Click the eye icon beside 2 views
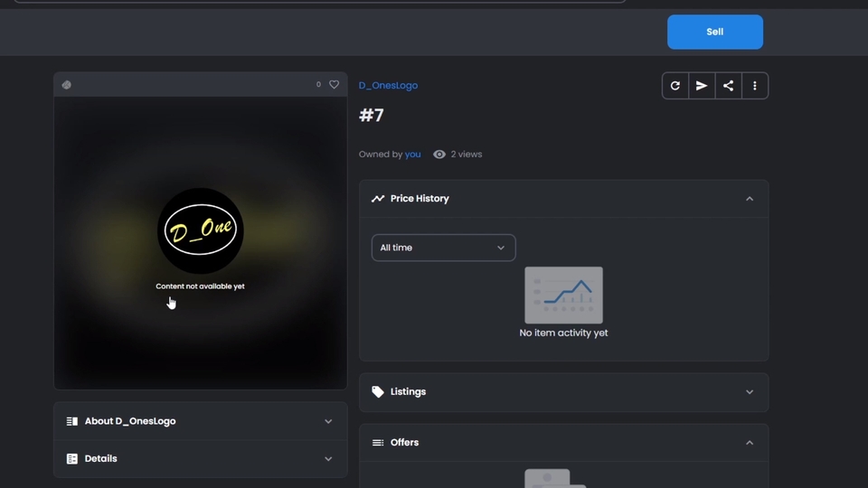The height and width of the screenshot is (488, 868). coord(439,155)
